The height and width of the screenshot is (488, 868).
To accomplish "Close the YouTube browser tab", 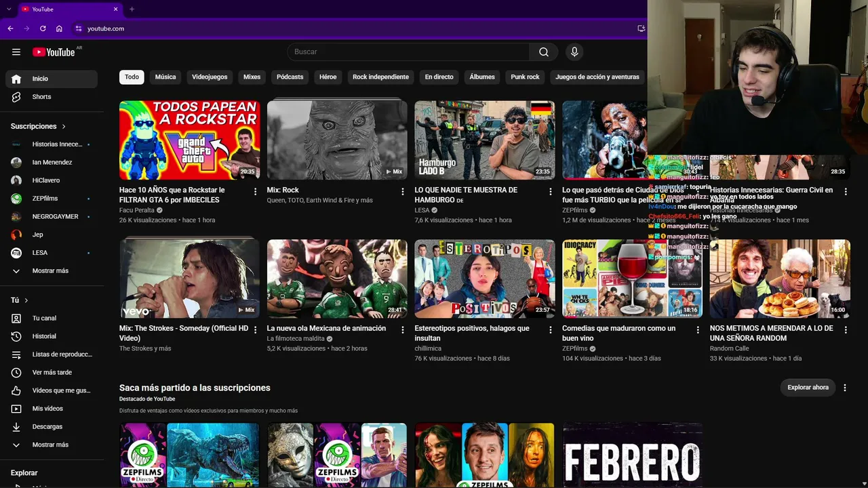I will click(116, 9).
